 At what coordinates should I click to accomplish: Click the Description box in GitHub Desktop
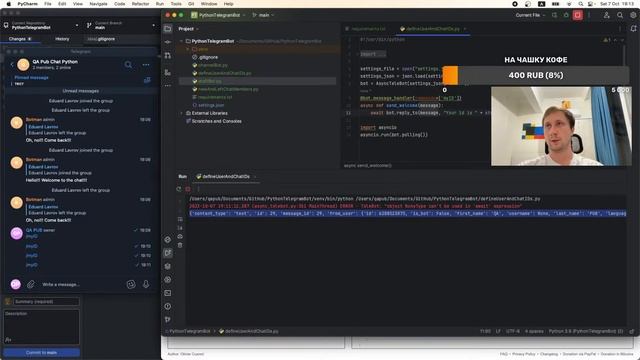41,327
